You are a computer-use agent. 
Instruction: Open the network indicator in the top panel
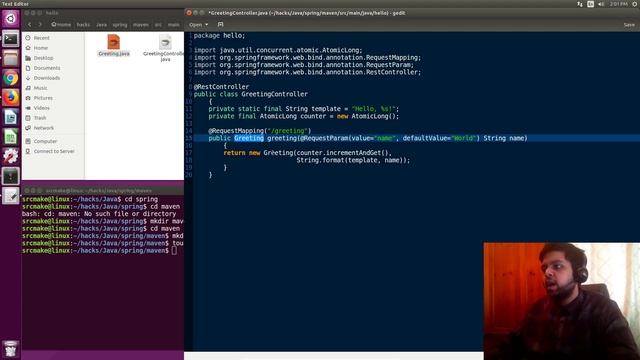[580, 4]
